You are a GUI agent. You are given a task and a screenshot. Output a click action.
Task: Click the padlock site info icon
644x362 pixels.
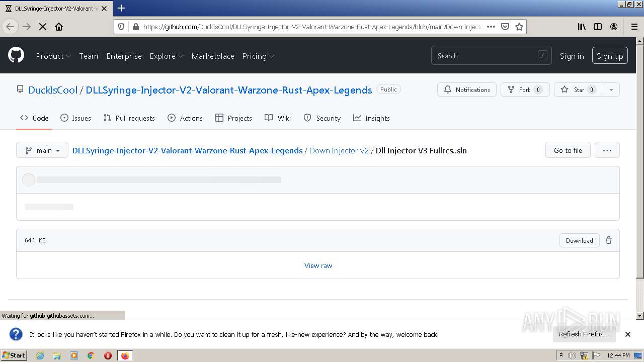pos(135,27)
